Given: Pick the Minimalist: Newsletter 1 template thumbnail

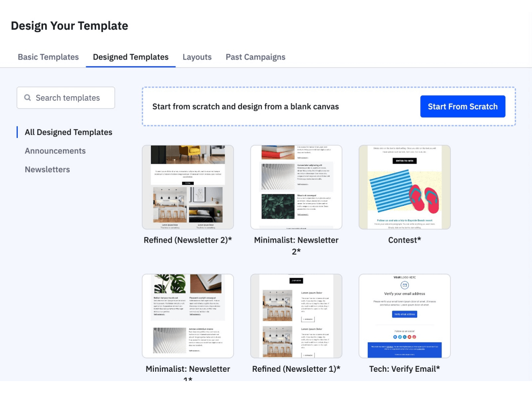Looking at the screenshot, I should click(x=188, y=316).
